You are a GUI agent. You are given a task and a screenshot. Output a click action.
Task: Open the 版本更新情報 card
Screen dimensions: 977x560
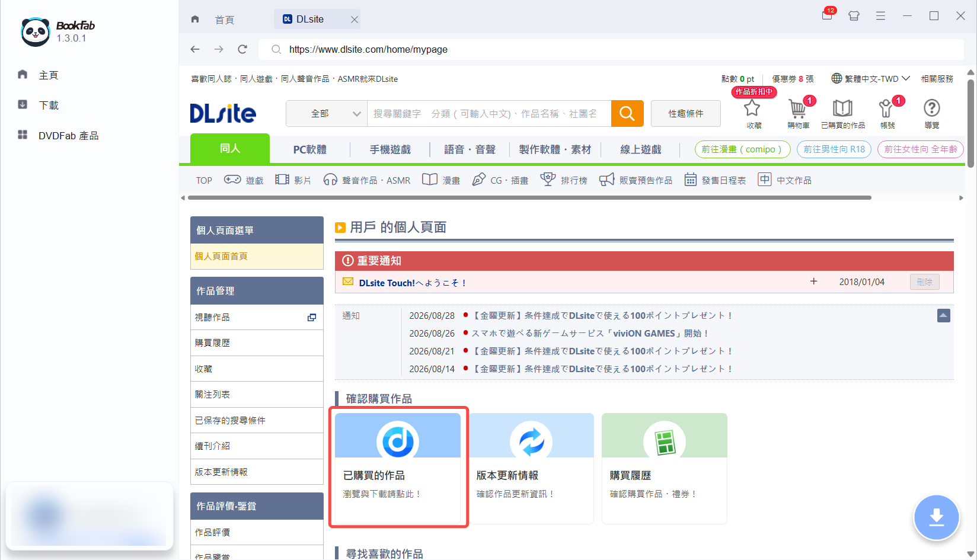coord(531,468)
